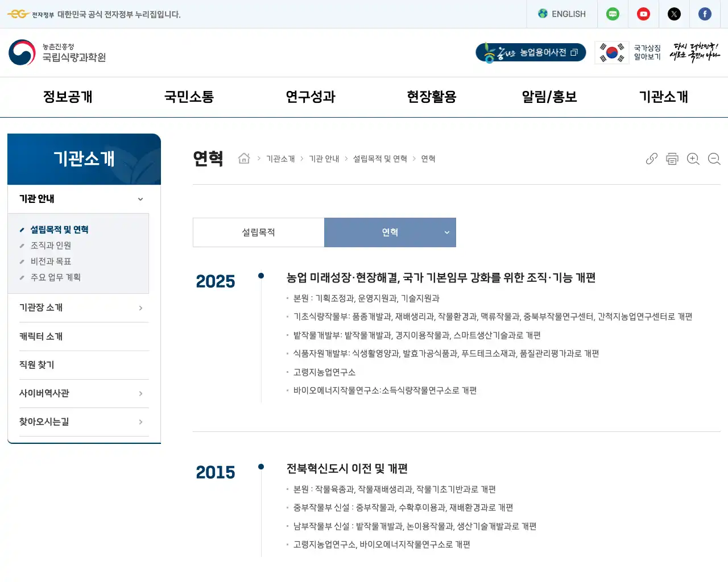Click the Korean flag 국가상징 icon

tap(612, 52)
